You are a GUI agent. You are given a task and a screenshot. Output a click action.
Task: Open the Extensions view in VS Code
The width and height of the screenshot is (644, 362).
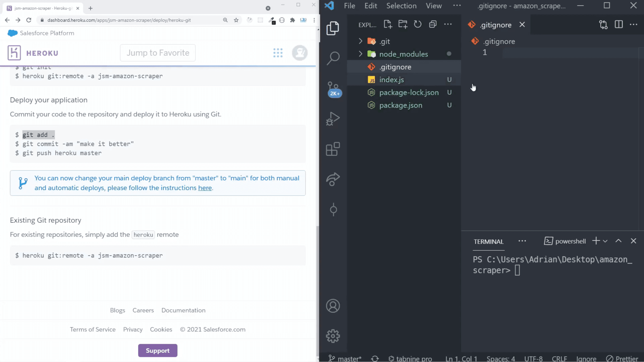pos(333,149)
